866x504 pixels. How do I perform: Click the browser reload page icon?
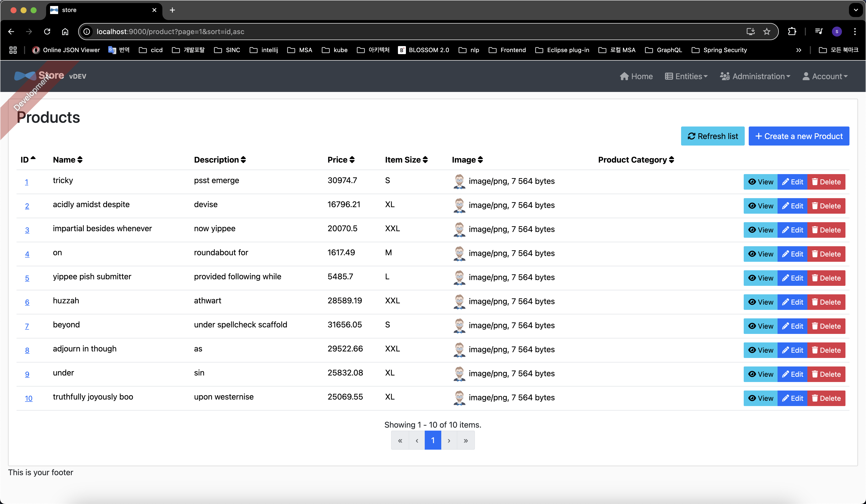47,32
